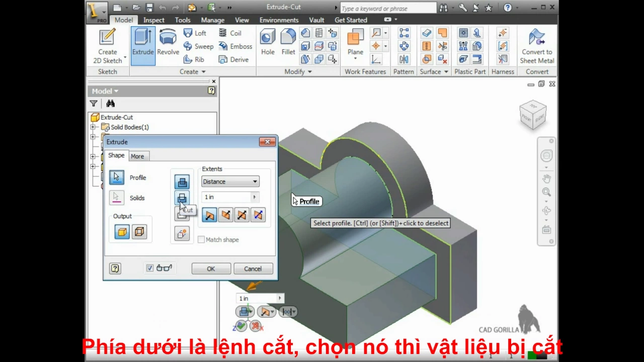Select the Hole tool
Screen dimensions: 644x362
pyautogui.click(x=268, y=42)
